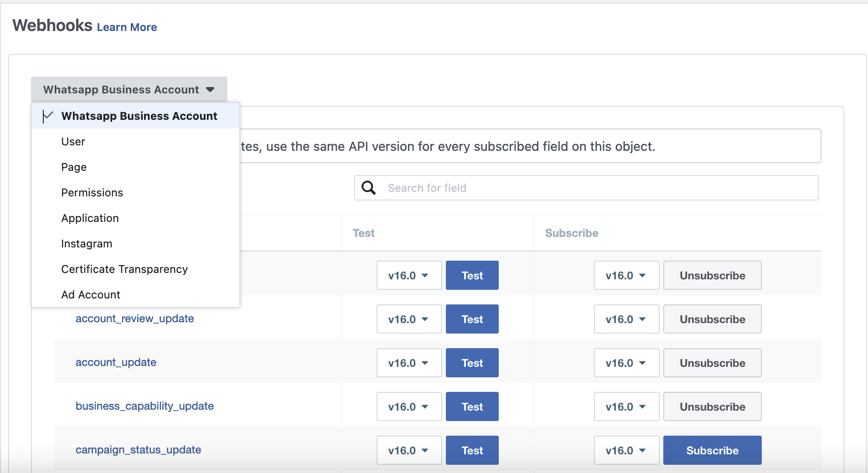Image resolution: width=868 pixels, height=473 pixels.
Task: Open test version dropdown in first row
Action: coord(409,275)
